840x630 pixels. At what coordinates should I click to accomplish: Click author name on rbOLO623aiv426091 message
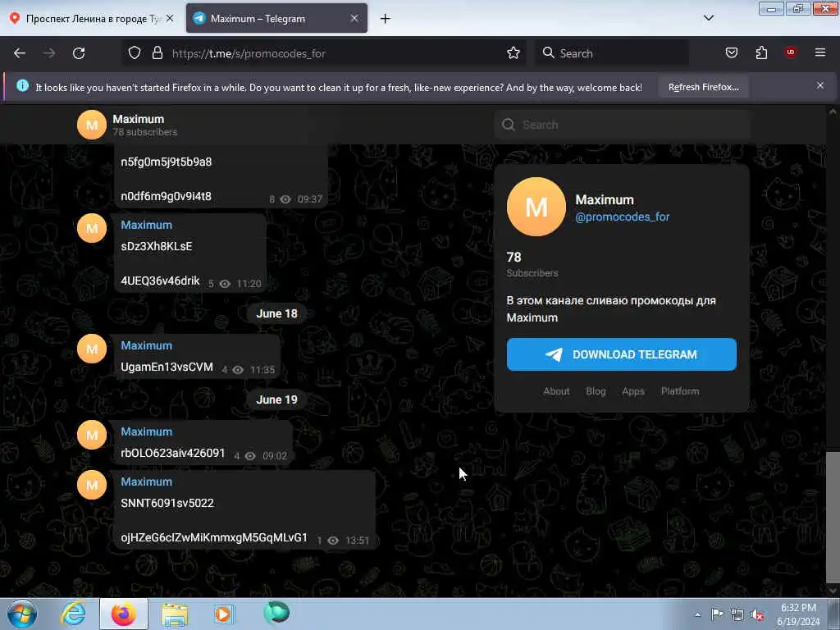pyautogui.click(x=146, y=431)
